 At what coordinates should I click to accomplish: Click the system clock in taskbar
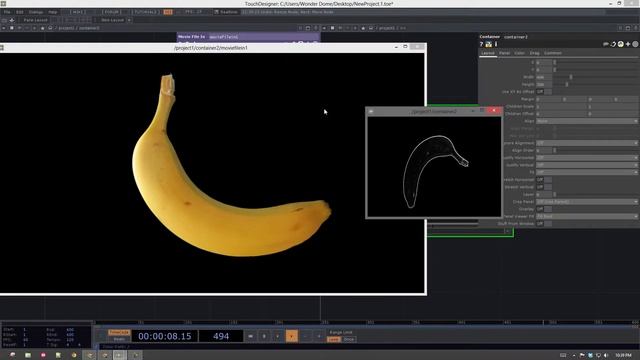tap(623, 356)
